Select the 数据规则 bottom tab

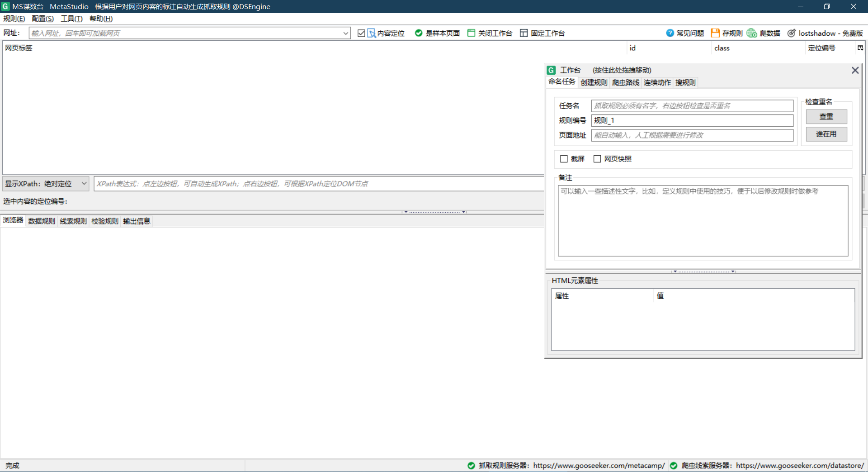point(42,221)
